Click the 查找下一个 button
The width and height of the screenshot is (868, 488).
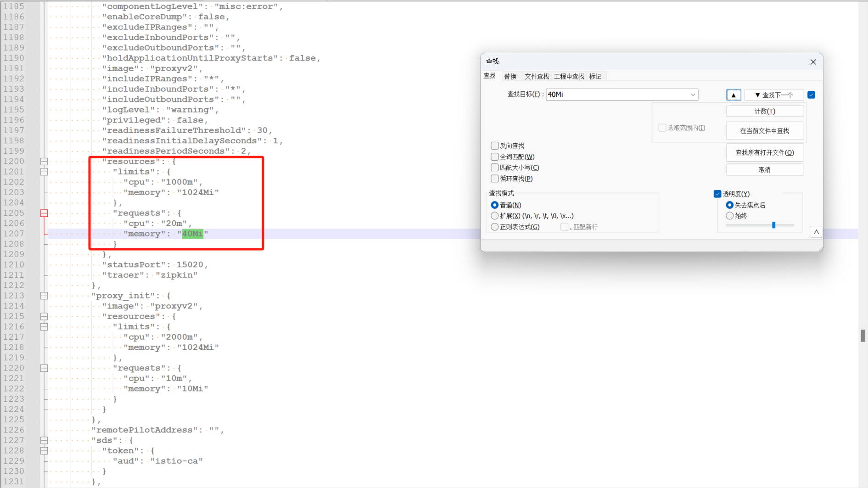(x=774, y=95)
